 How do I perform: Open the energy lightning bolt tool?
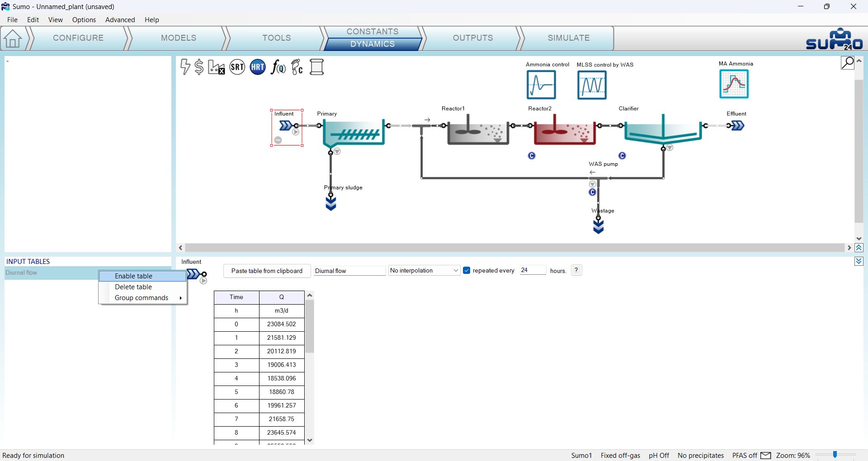185,67
